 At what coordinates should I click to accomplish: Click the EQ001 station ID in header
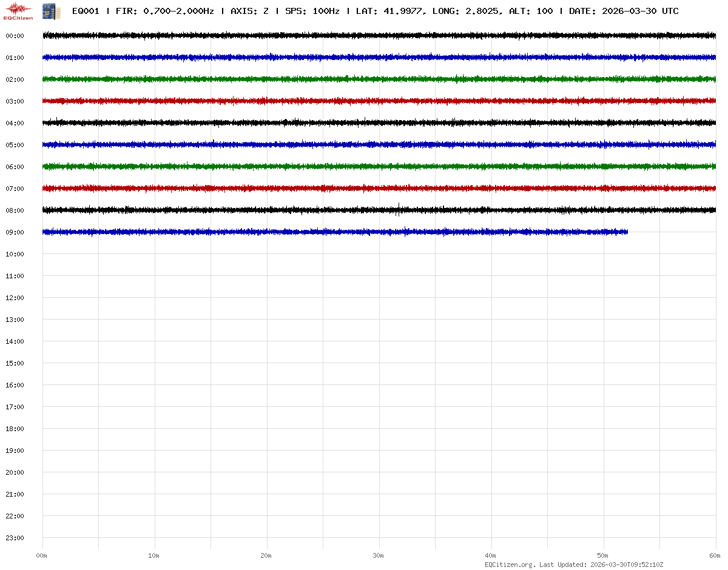tap(86, 12)
